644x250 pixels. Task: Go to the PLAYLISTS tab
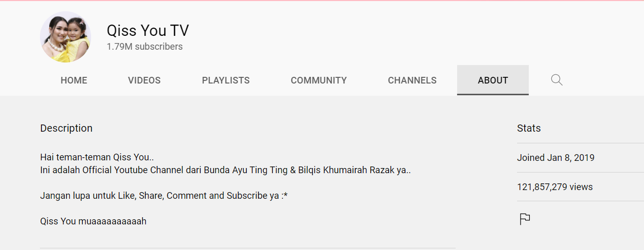pos(226,80)
